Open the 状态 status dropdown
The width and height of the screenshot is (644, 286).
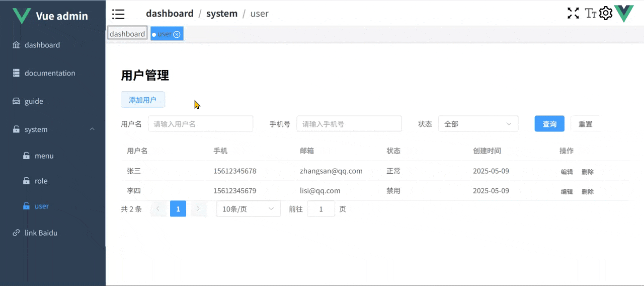478,124
